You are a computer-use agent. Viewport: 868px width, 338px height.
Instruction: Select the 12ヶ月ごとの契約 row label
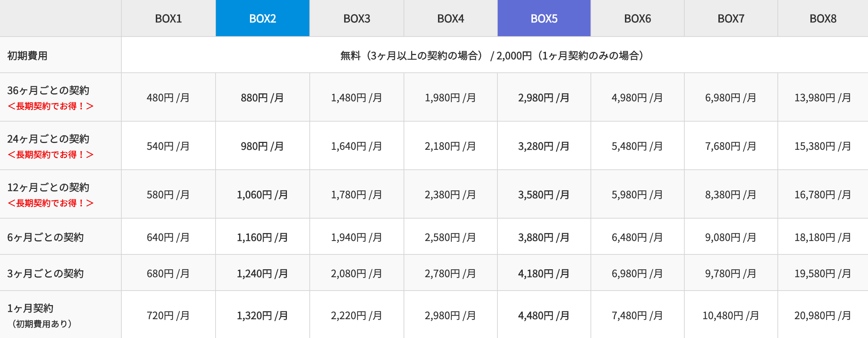tap(48, 187)
